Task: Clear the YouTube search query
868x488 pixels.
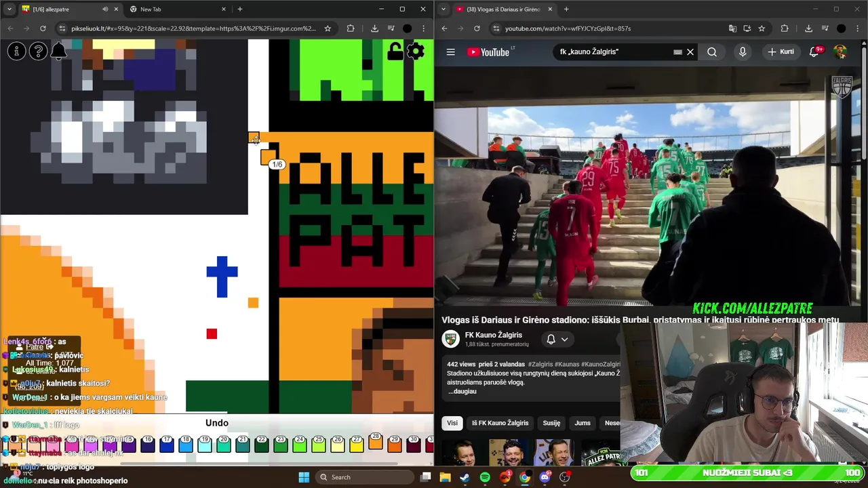Action: coord(690,52)
